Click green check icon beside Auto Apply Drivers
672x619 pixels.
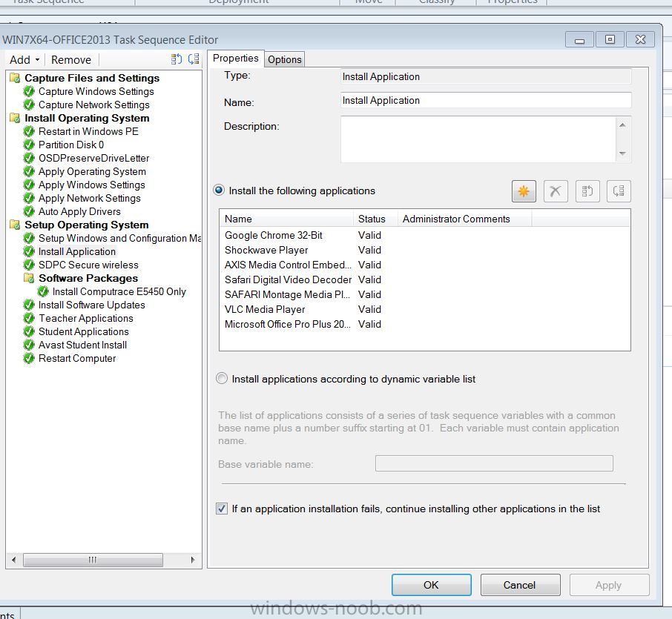(x=29, y=211)
